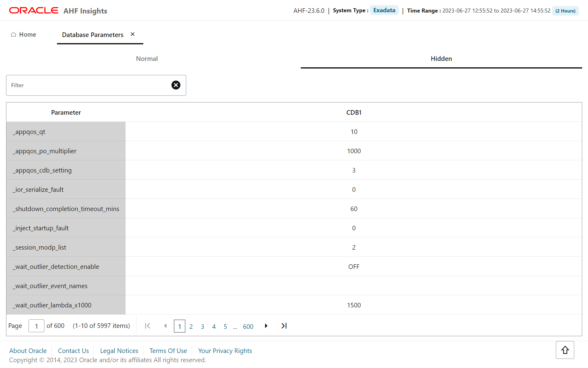Switch to the Hidden parameters tab
The image size is (588, 368).
pos(441,59)
